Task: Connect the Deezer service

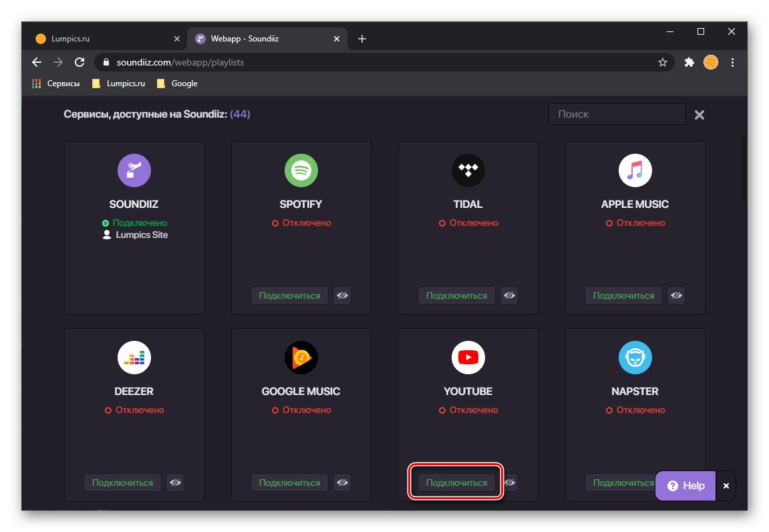Action: [123, 483]
